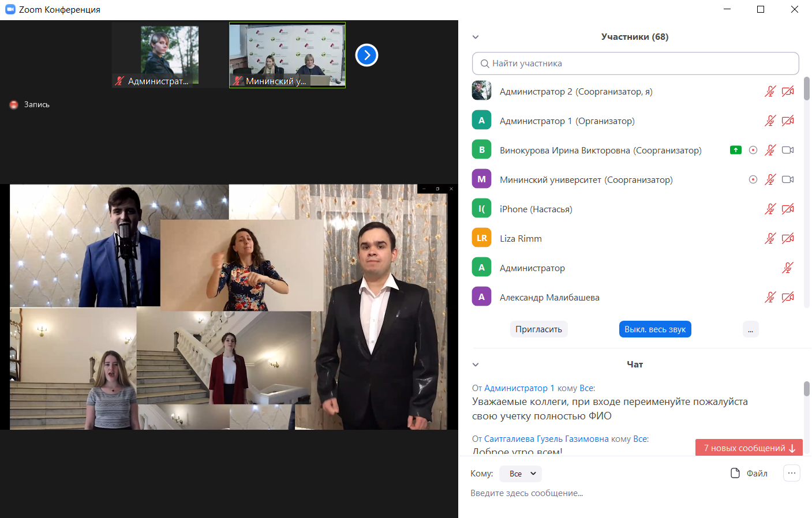Toggle Liza Rimm's video camera icon
This screenshot has height=518, width=812.
(788, 238)
